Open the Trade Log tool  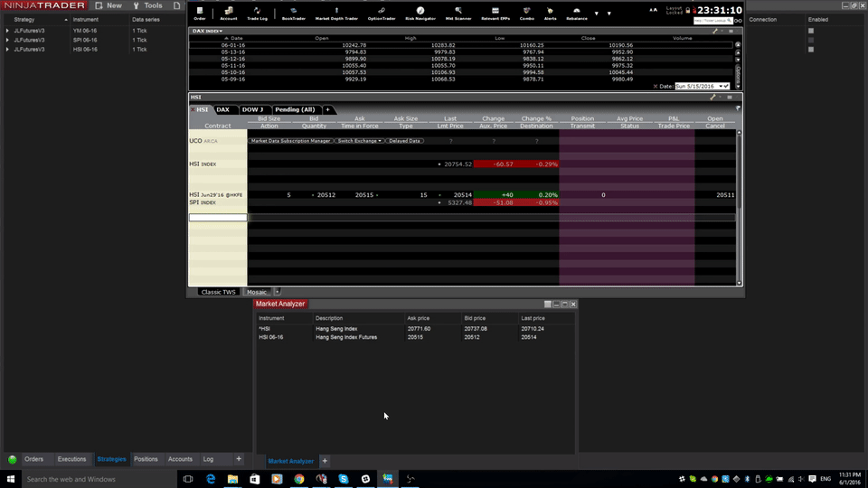click(257, 14)
